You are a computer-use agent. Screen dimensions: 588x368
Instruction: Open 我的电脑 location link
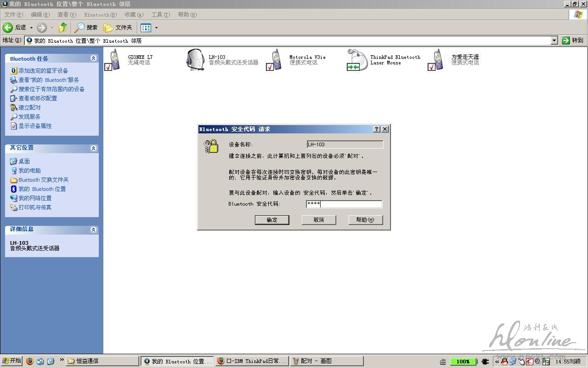[x=29, y=171]
